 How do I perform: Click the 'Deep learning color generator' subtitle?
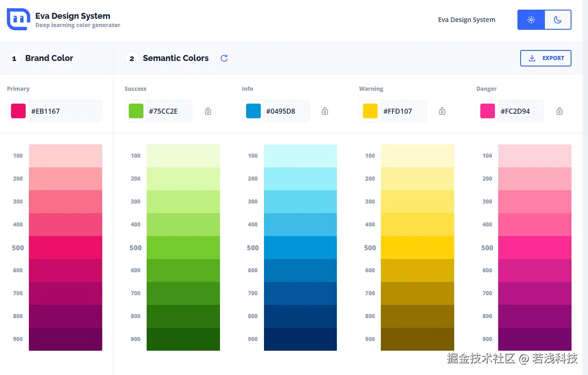[78, 25]
